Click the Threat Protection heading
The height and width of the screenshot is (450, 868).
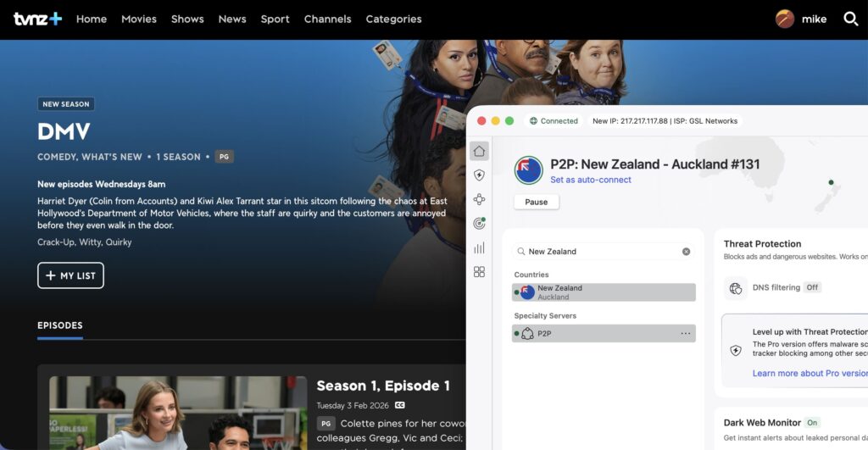click(762, 243)
